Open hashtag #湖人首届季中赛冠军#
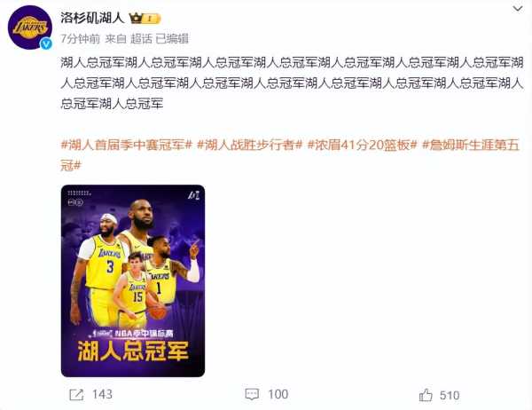The image size is (532, 410). (x=127, y=146)
